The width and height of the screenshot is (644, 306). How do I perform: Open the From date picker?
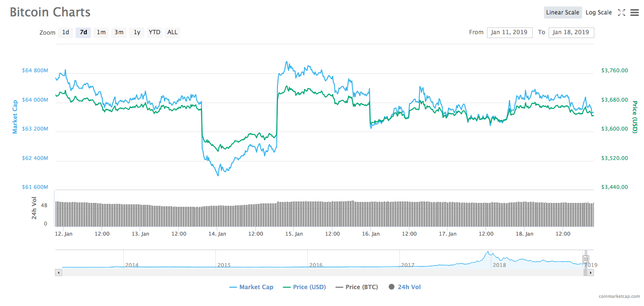coord(510,32)
